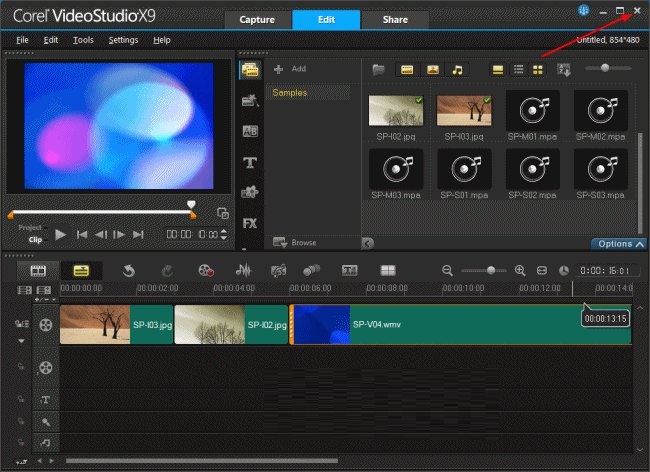Switch library to thumbnail view
The height and width of the screenshot is (472, 650).
tap(538, 70)
